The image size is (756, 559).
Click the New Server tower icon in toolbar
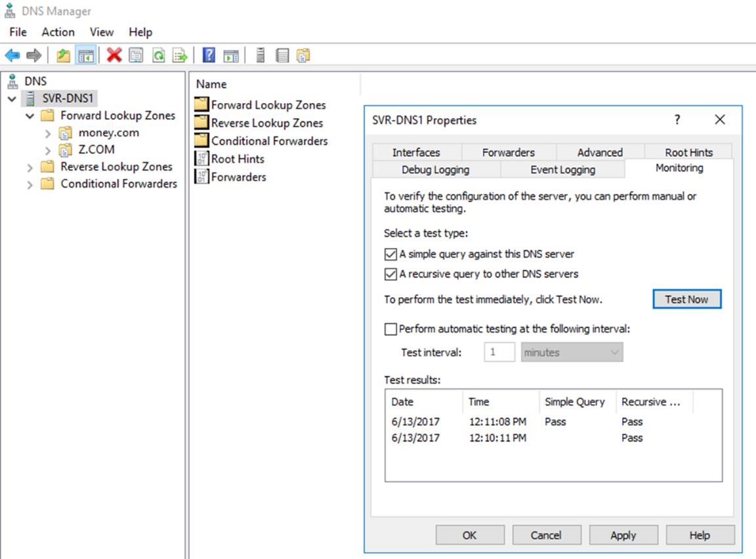(261, 56)
